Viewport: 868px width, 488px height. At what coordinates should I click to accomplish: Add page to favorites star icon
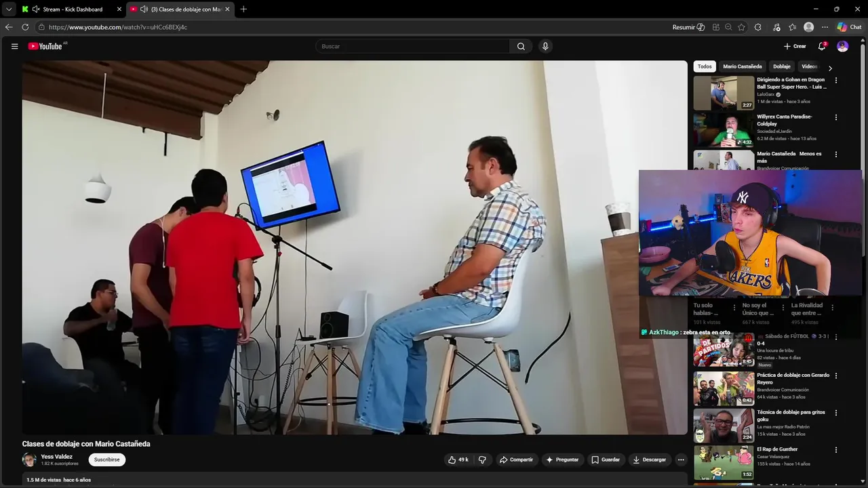tap(741, 27)
